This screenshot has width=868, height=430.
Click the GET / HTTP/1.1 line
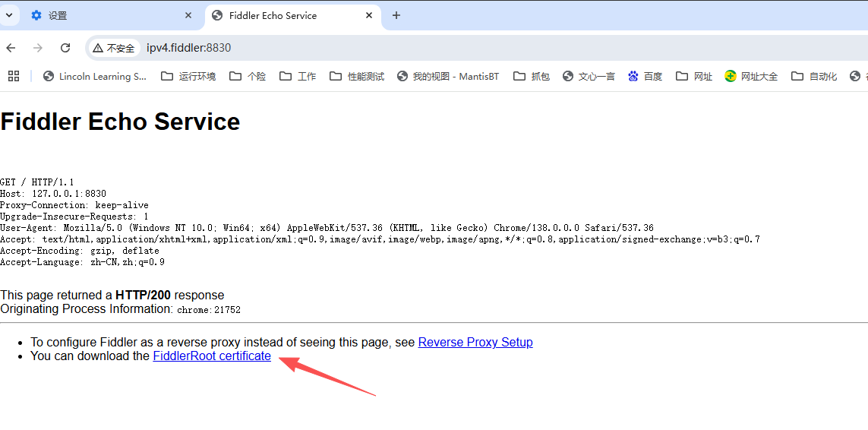click(37, 182)
